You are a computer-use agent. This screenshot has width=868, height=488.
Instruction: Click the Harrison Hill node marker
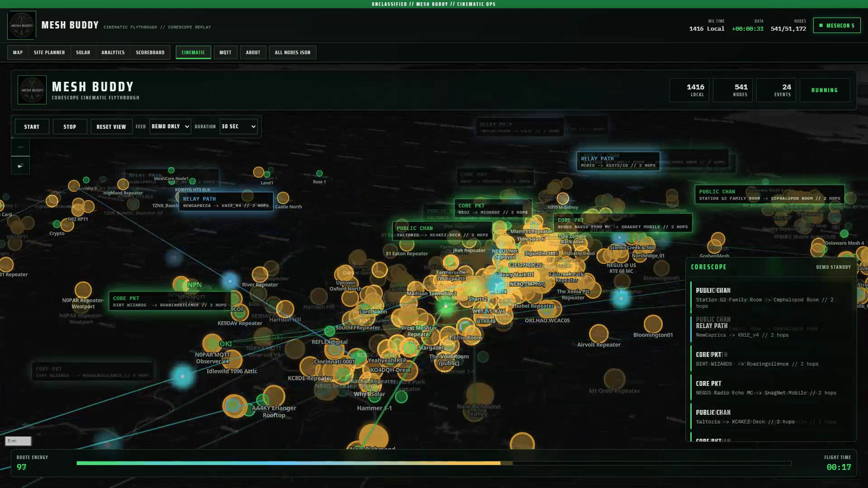285,309
